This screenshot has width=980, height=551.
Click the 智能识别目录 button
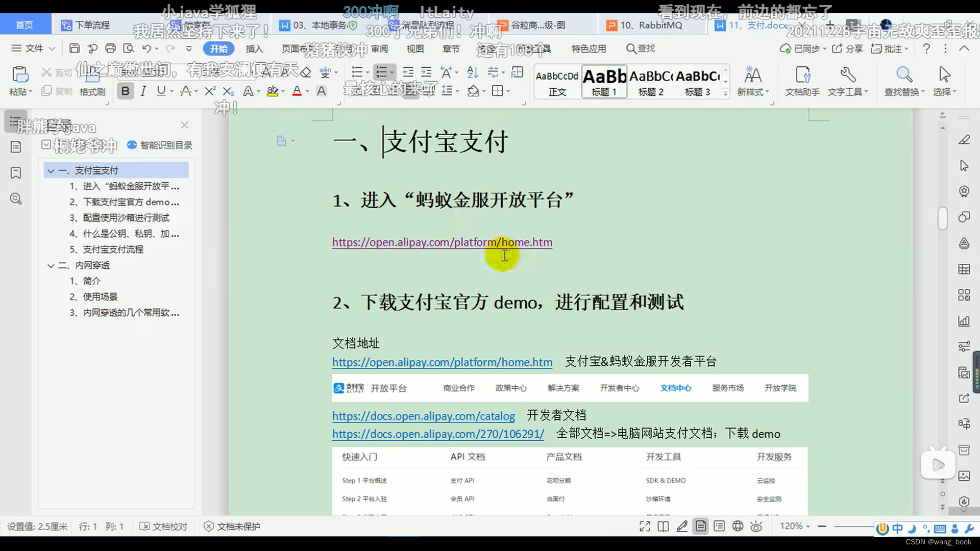click(160, 145)
